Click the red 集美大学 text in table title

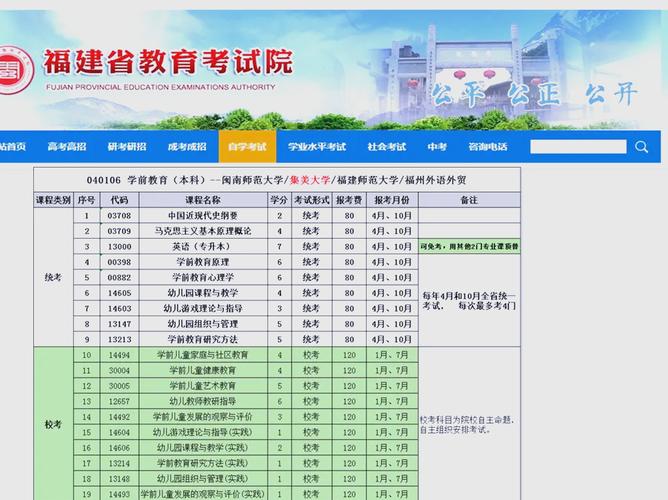(310, 180)
